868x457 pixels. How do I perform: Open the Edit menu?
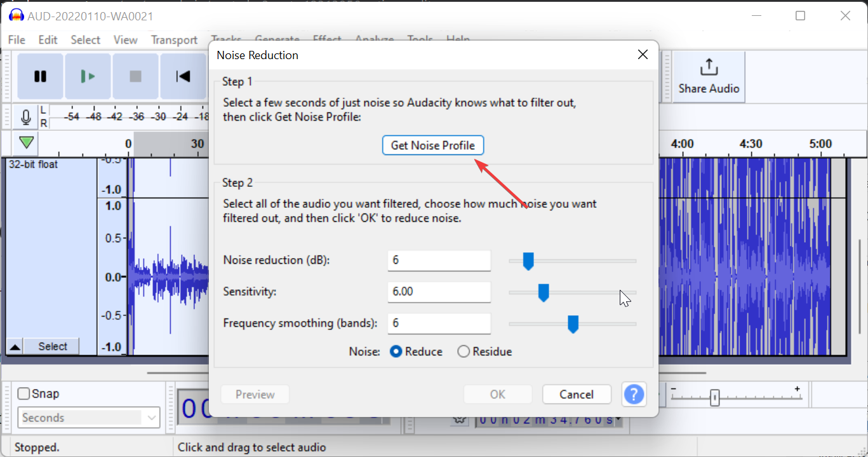tap(48, 39)
